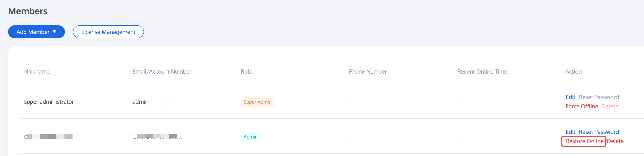Screen dimensions: 644x156
Task: Delete the super administrator row
Action: pos(610,106)
